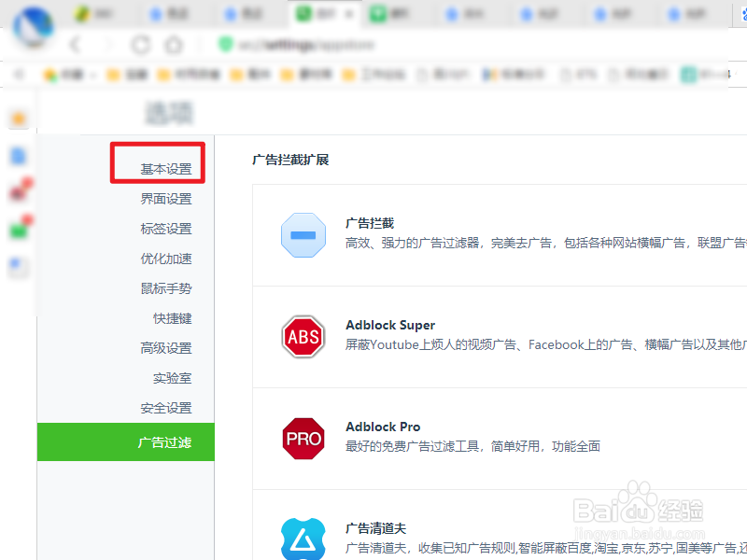Open 快捷键 settings page

tap(172, 318)
